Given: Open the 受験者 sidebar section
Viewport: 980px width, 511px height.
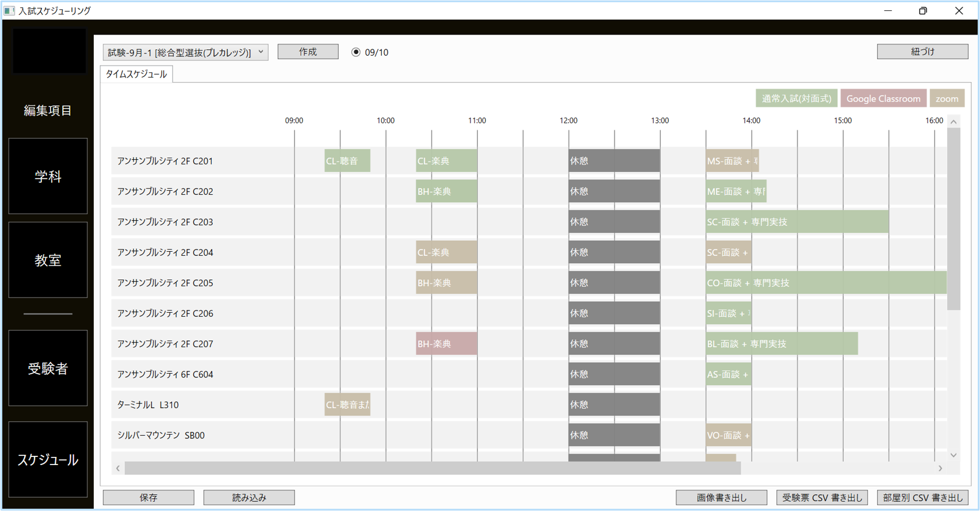Looking at the screenshot, I should pyautogui.click(x=48, y=368).
